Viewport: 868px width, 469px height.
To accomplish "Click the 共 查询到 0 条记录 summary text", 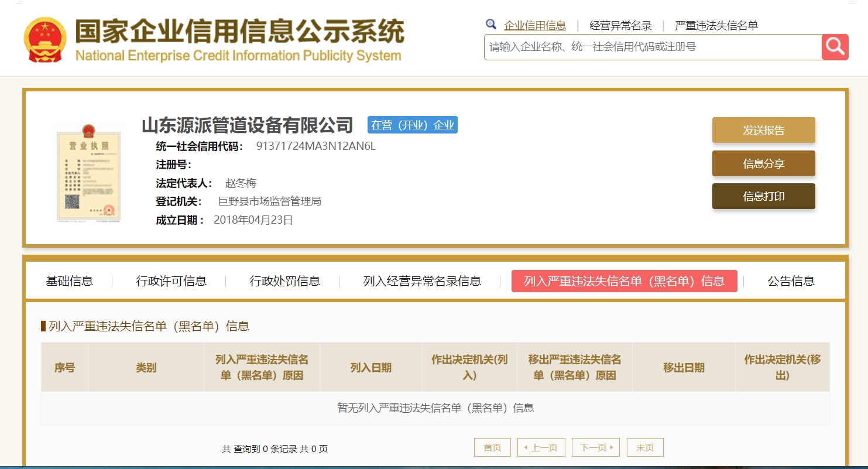I will tap(275, 449).
